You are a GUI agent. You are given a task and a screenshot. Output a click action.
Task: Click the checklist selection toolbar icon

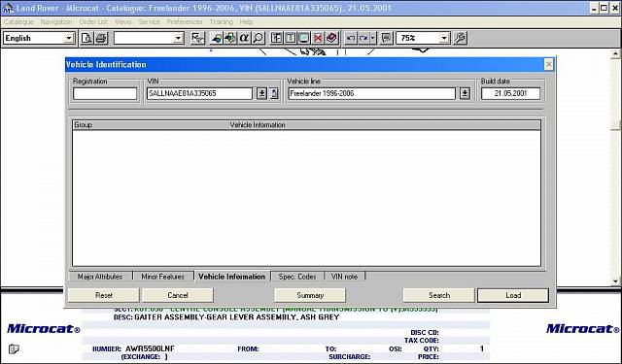[197, 38]
